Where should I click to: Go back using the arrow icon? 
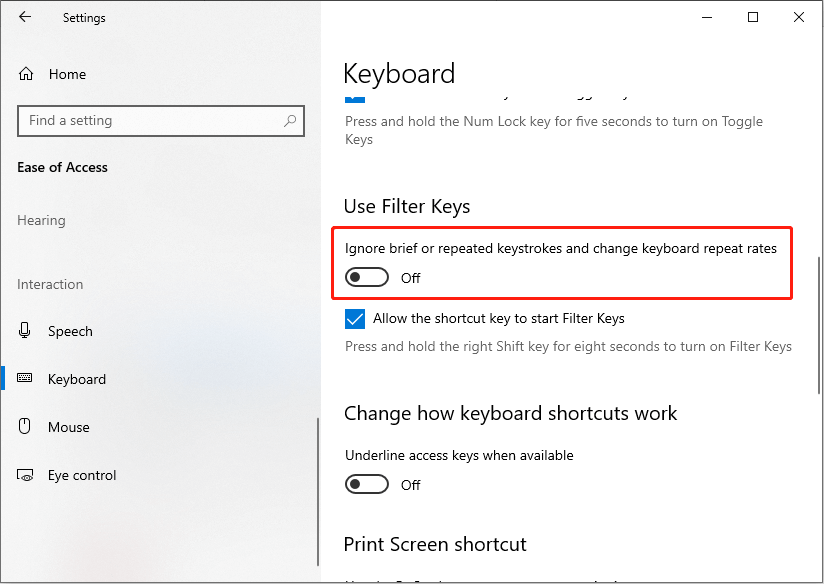(x=25, y=17)
